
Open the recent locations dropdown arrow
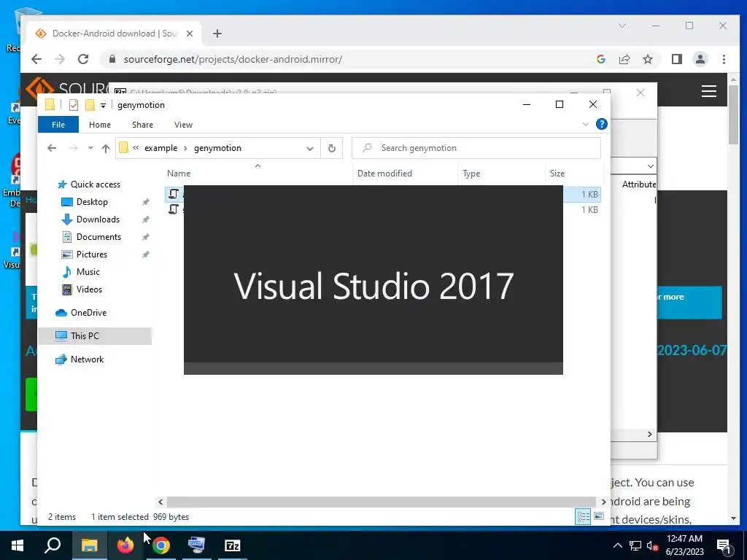(x=90, y=148)
